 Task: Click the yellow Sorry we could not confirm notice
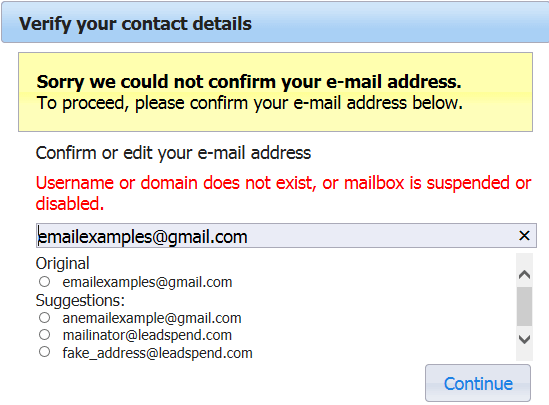(x=276, y=92)
